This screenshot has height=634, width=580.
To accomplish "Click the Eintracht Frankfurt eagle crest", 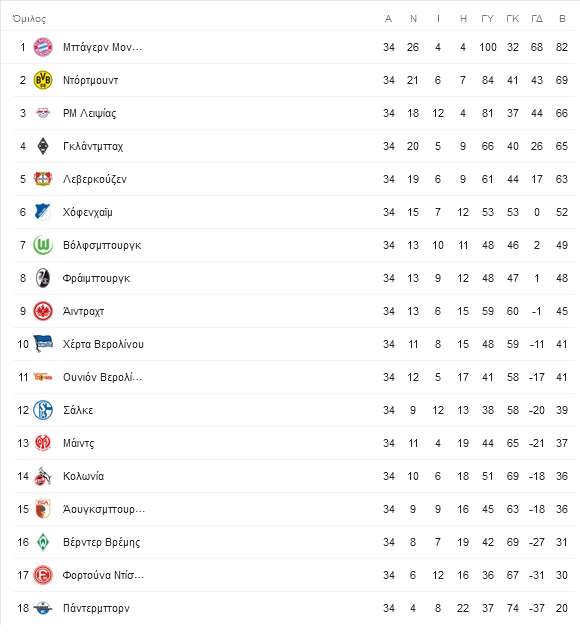I will pos(43,311).
